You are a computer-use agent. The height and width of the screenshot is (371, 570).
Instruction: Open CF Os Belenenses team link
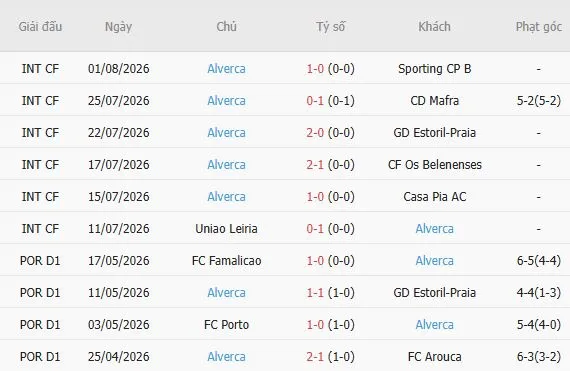click(434, 165)
